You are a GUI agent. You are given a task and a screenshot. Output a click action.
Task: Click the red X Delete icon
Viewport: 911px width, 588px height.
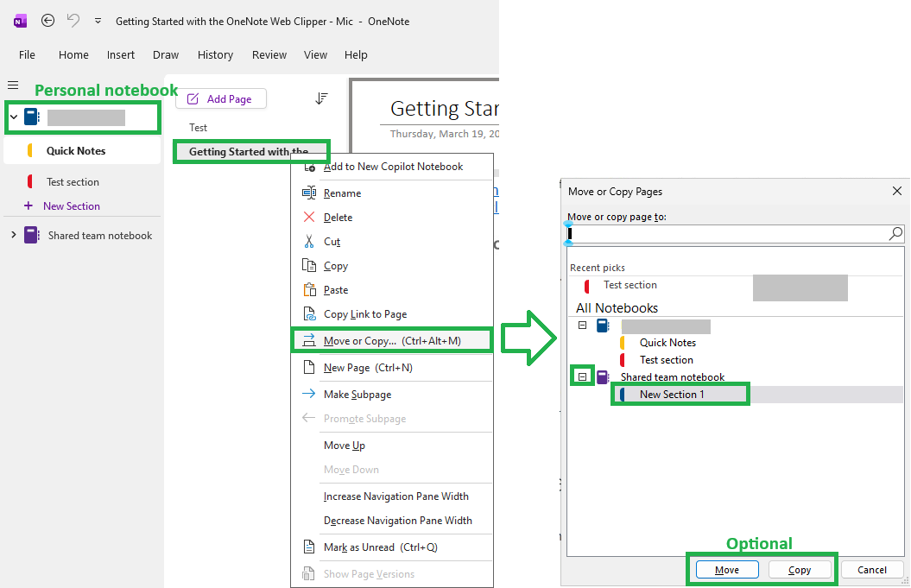click(308, 217)
